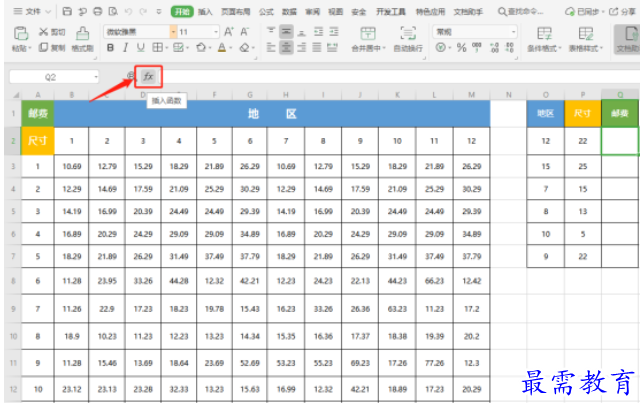Click the Share (分享) button
Viewport: 643px width, 414px height.
pos(623,11)
